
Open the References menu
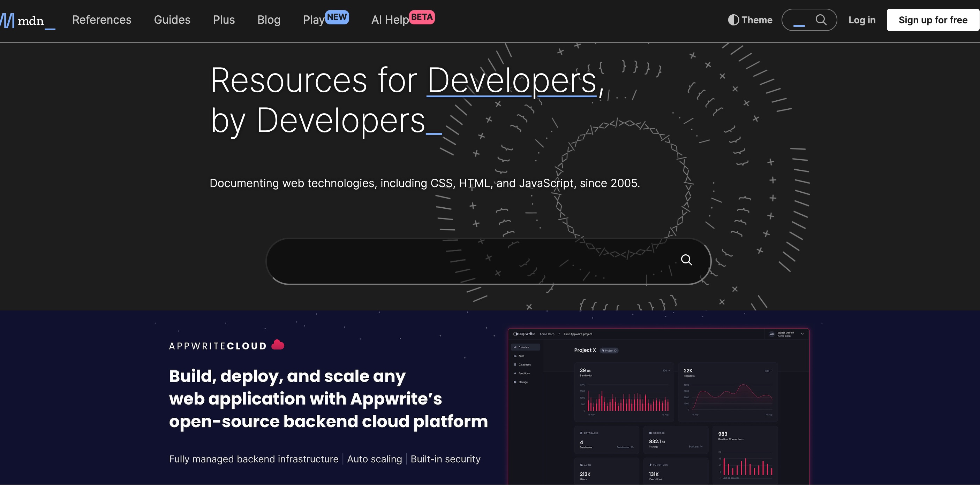click(x=101, y=20)
